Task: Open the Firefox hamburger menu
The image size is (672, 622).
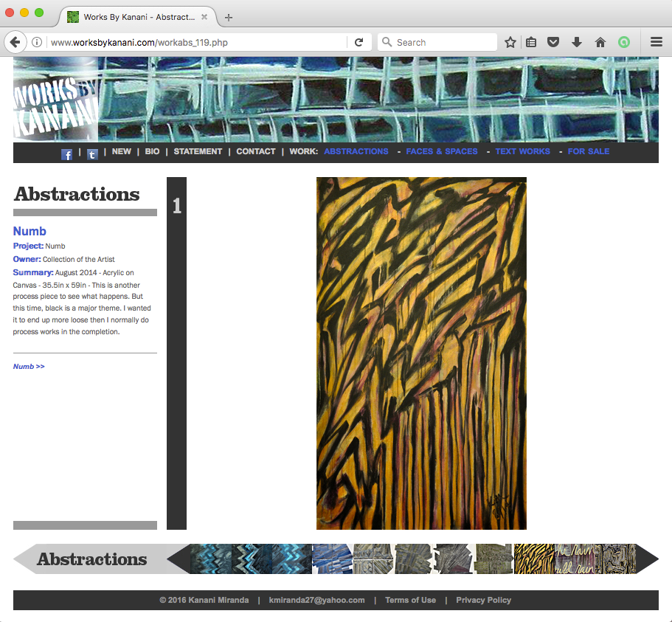Action: [657, 42]
